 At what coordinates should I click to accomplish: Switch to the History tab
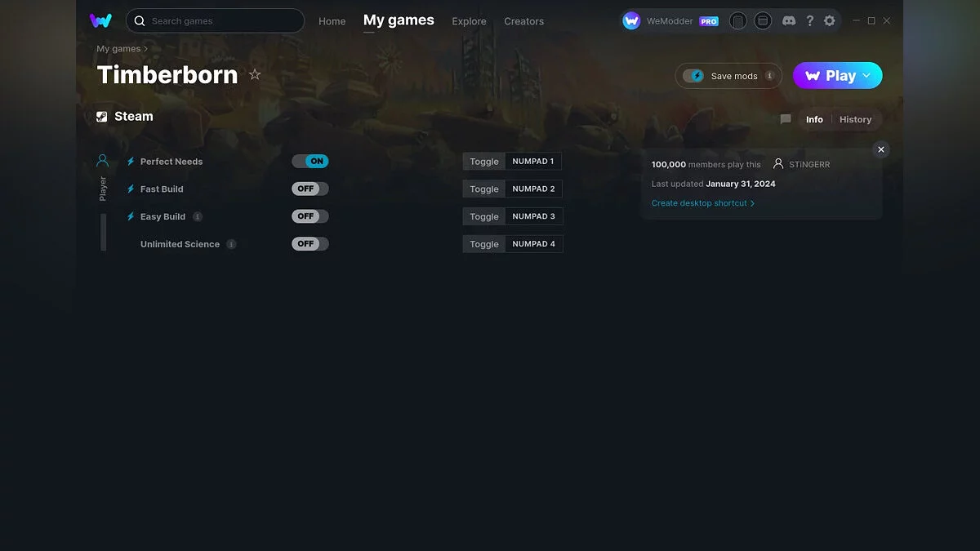pyautogui.click(x=855, y=119)
